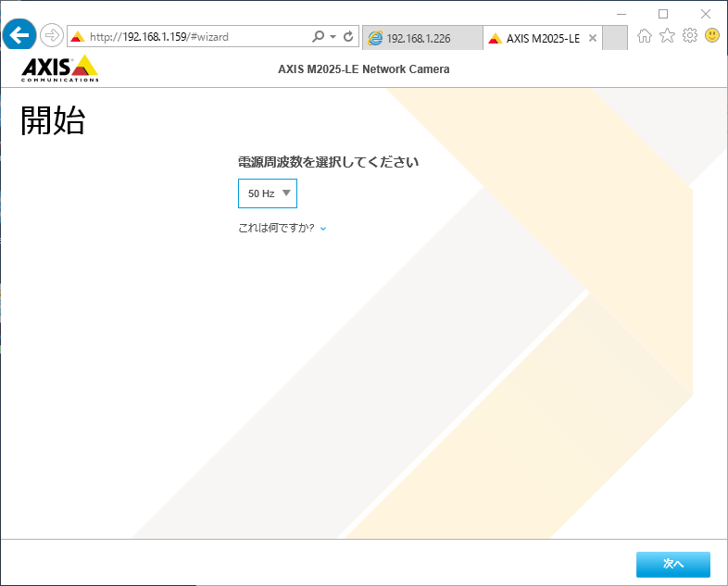The height and width of the screenshot is (586, 728).
Task: Maximize the browser window
Action: [663, 14]
